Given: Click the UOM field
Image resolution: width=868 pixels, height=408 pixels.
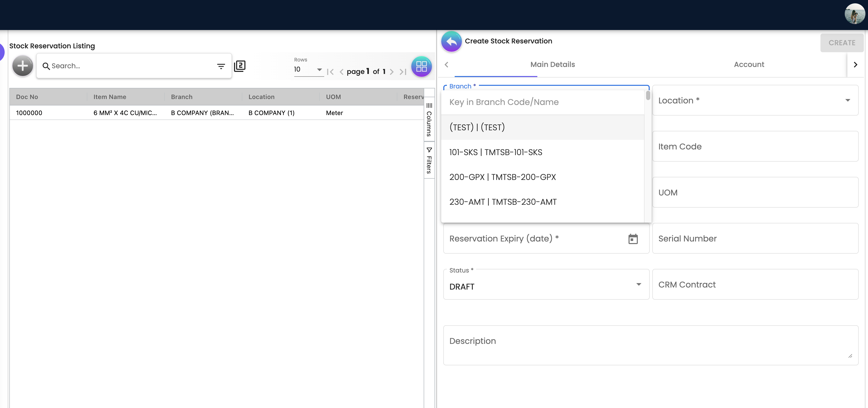Looking at the screenshot, I should coord(755,193).
